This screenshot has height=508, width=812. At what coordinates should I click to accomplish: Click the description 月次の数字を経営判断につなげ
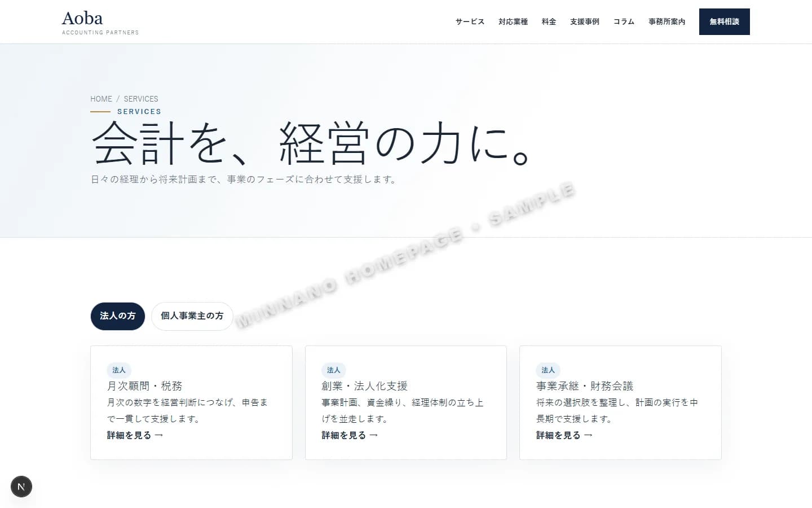point(188,410)
